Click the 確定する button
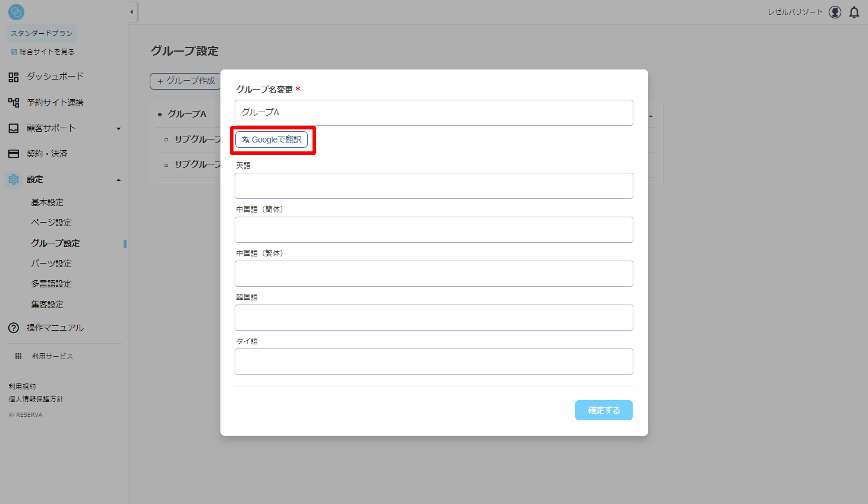 [604, 410]
